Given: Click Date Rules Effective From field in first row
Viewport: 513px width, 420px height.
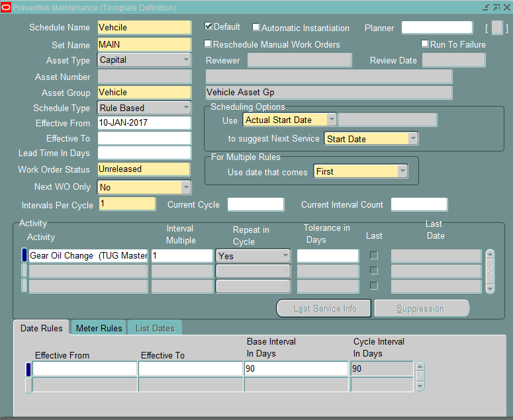Looking at the screenshot, I should pyautogui.click(x=85, y=368).
